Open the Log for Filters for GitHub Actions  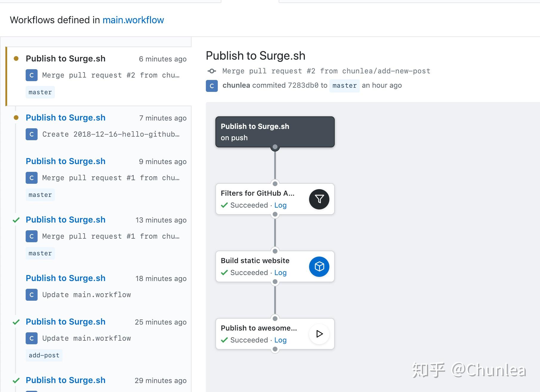click(280, 205)
